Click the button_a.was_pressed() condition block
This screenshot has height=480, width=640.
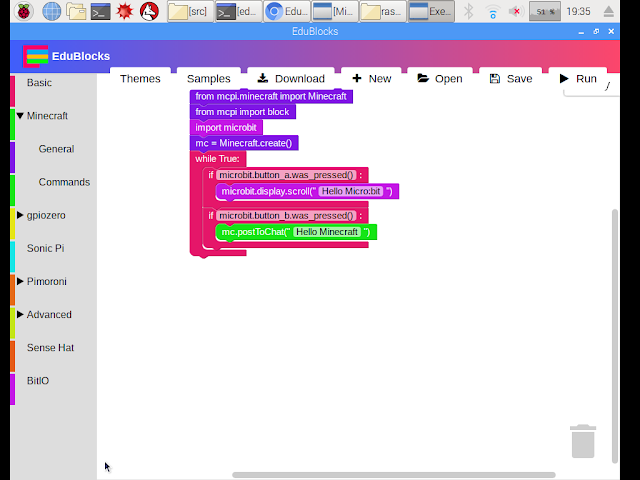(x=286, y=175)
